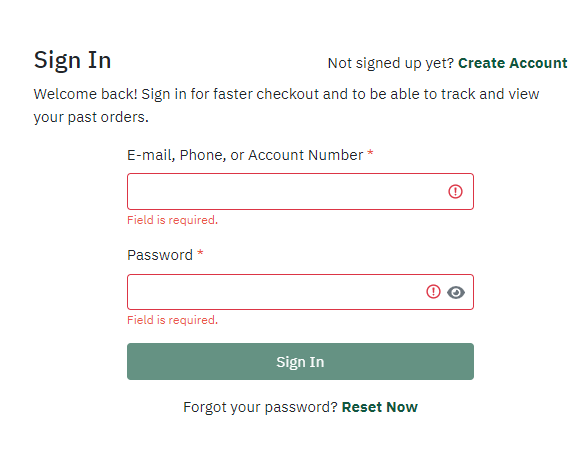Click the red asterisk beside the Password label
Screen dimensions: 588x467
[200, 252]
